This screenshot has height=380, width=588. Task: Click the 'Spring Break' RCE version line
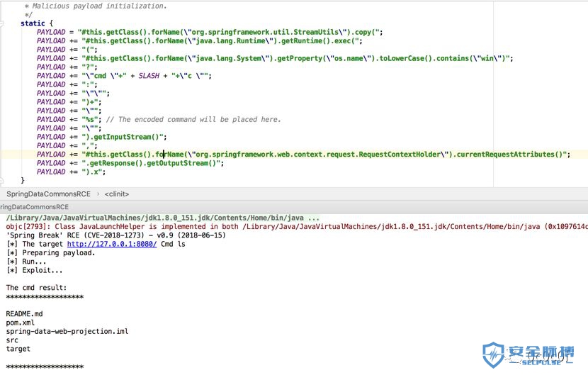pos(116,235)
